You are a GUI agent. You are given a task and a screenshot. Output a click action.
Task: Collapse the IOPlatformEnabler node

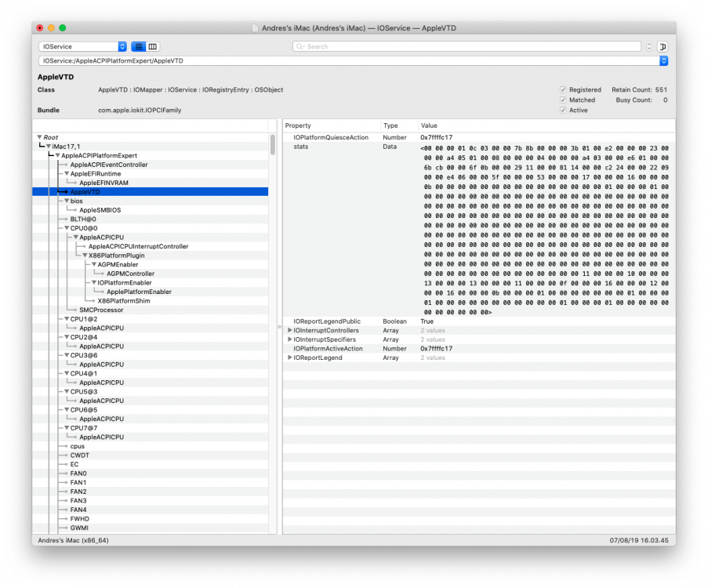coord(94,282)
